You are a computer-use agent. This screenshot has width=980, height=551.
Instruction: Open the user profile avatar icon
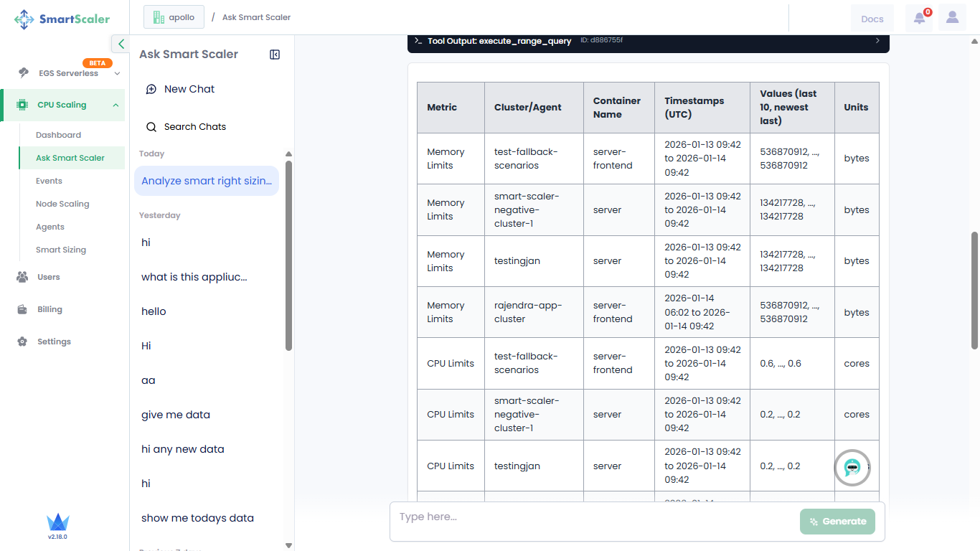click(952, 18)
